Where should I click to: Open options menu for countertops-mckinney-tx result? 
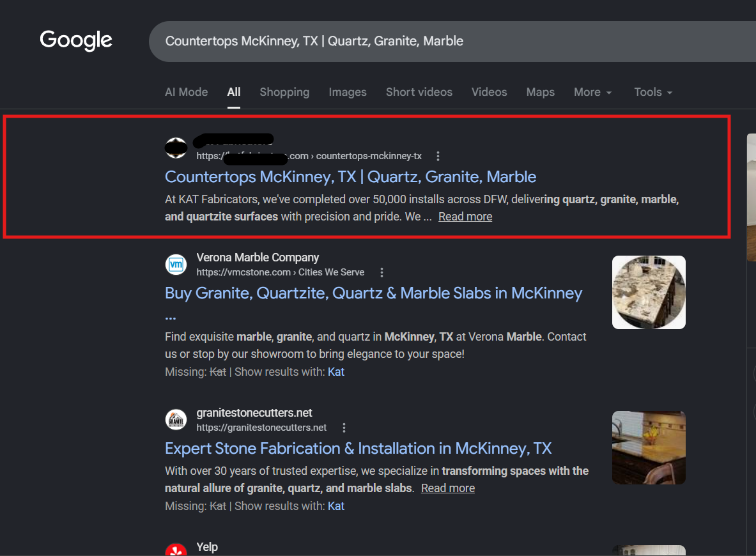438,156
